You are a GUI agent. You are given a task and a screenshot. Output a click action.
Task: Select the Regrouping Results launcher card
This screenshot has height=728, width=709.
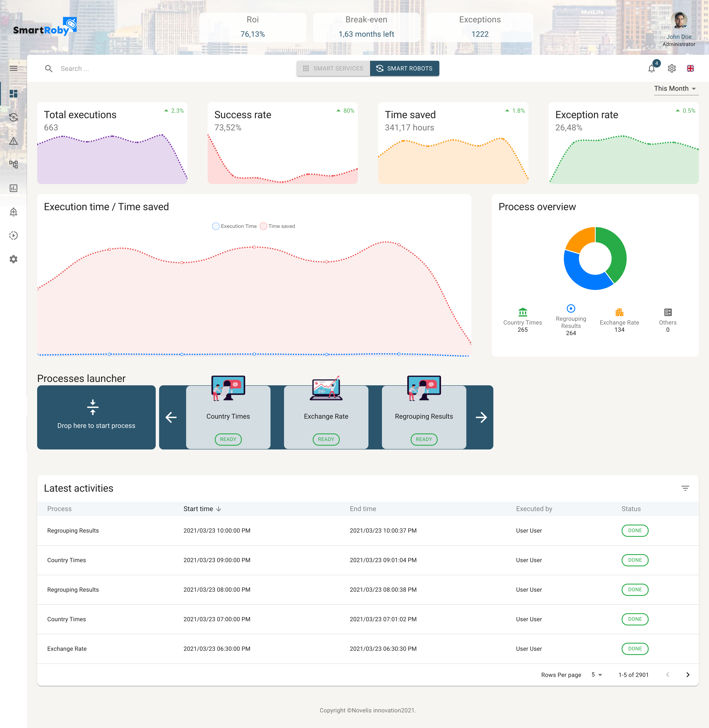click(x=424, y=417)
